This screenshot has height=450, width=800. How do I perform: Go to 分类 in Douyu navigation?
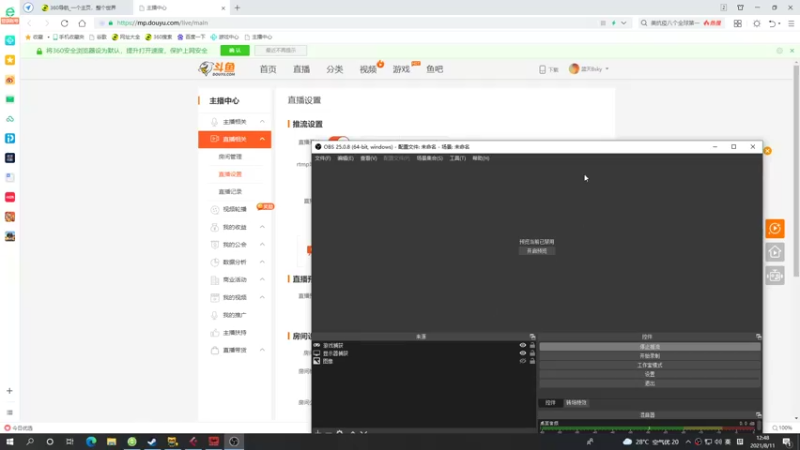tap(335, 69)
